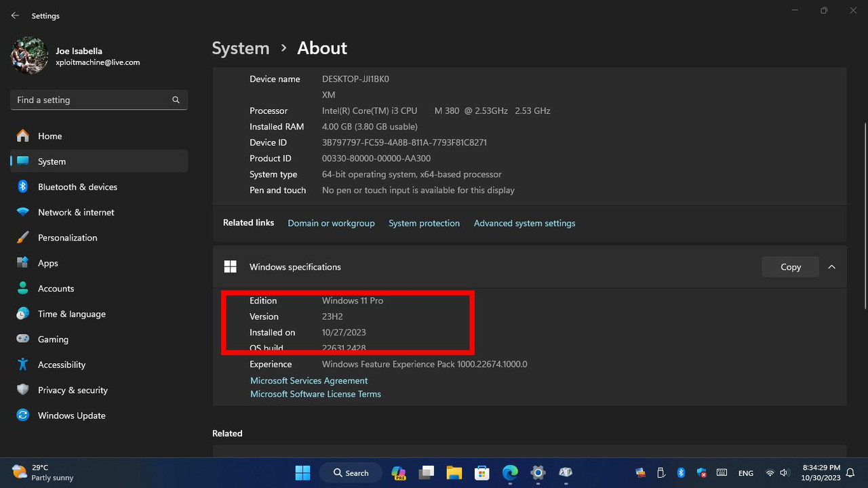Open Microsoft Software License Terms link
Image resolution: width=868 pixels, height=488 pixels.
[x=315, y=394]
